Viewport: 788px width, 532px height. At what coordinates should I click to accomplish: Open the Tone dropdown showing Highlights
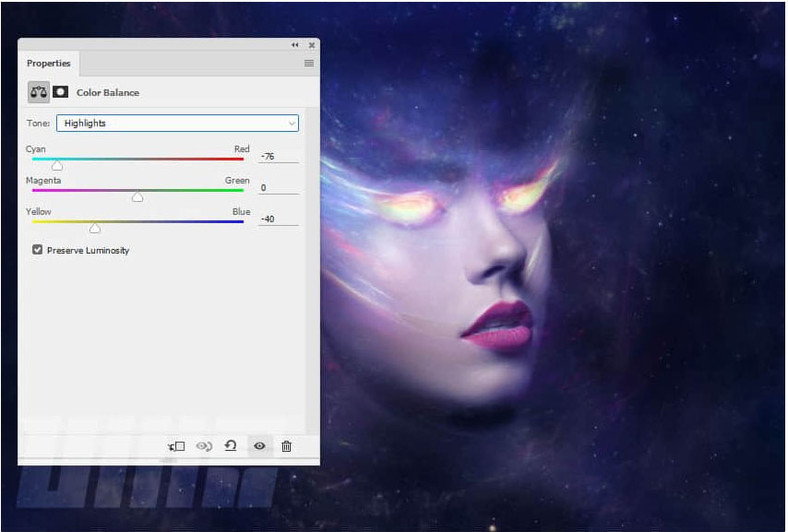tap(177, 123)
